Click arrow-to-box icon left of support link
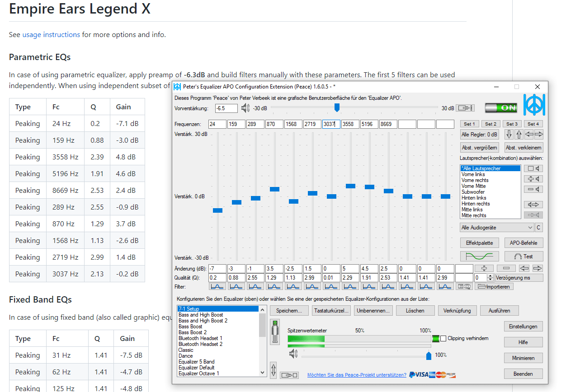Image resolution: width=566 pixels, height=392 pixels. point(289,375)
